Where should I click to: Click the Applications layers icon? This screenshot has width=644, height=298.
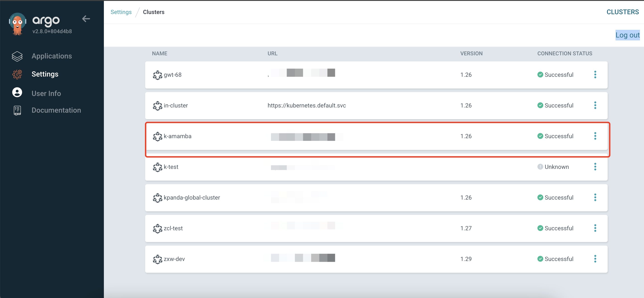[17, 56]
